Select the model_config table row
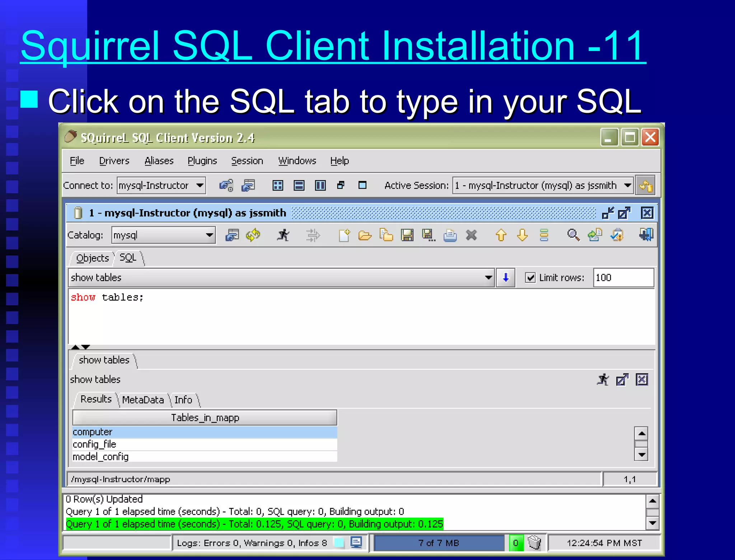 coord(205,457)
